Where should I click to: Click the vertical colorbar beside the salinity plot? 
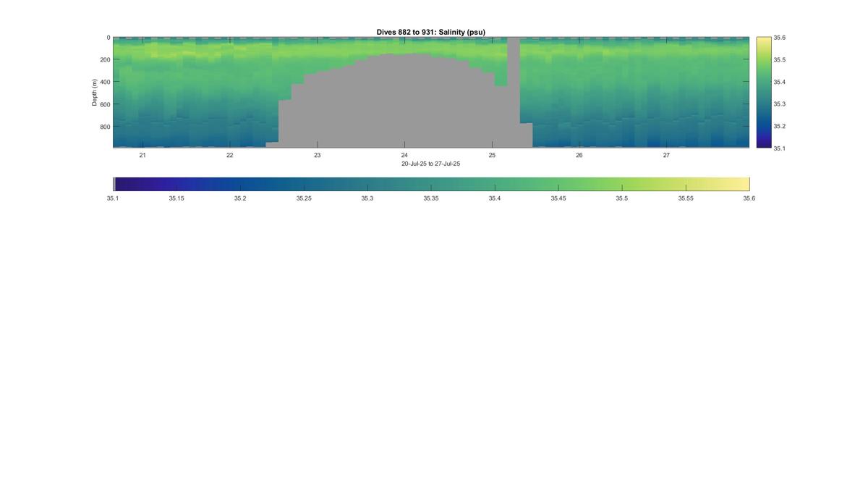pyautogui.click(x=763, y=93)
